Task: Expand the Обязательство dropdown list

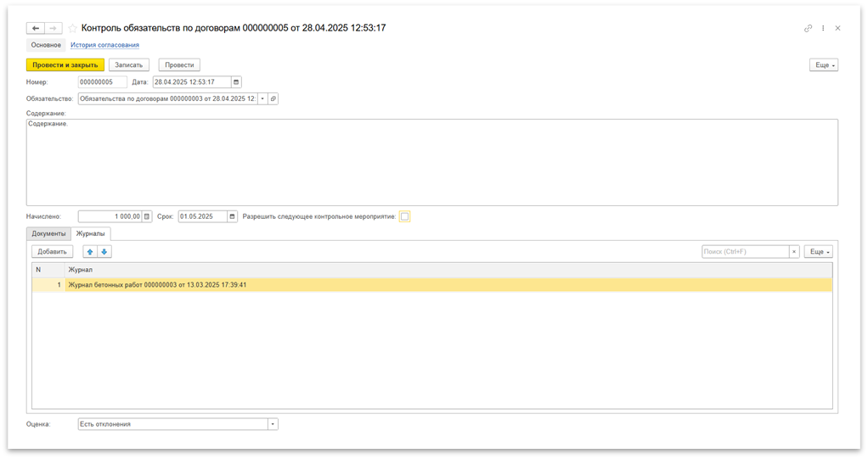Action: pos(262,98)
